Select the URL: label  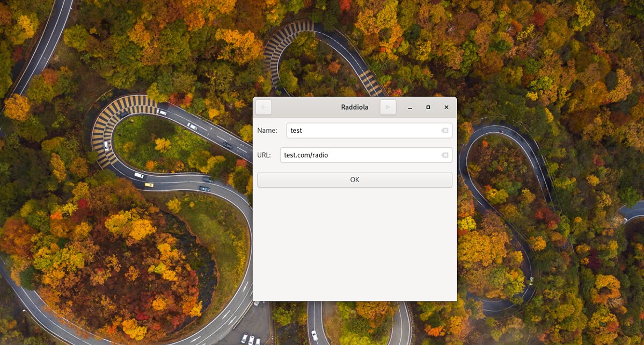264,155
